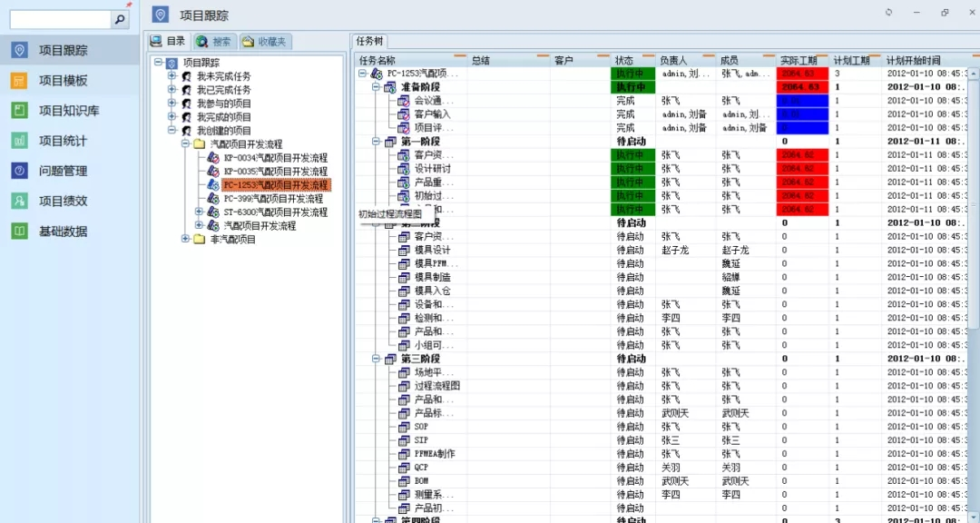The image size is (980, 523).
Task: Open the 项目知识库 module icon
Action: (19, 111)
